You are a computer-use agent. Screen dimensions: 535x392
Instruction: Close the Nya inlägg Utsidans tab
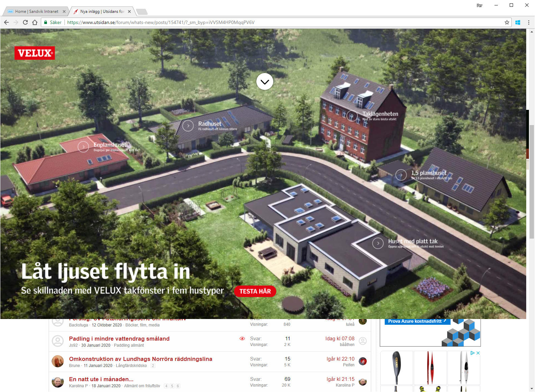129,11
